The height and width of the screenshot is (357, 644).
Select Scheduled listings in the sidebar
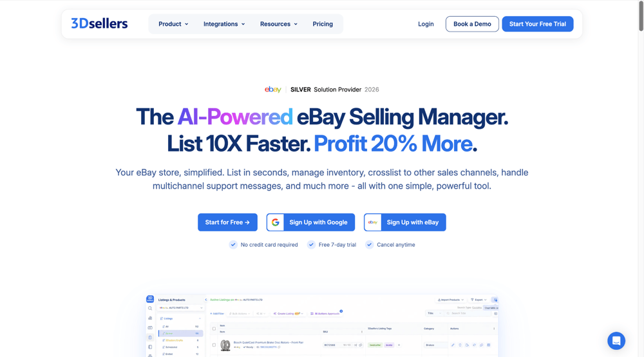pos(180,347)
